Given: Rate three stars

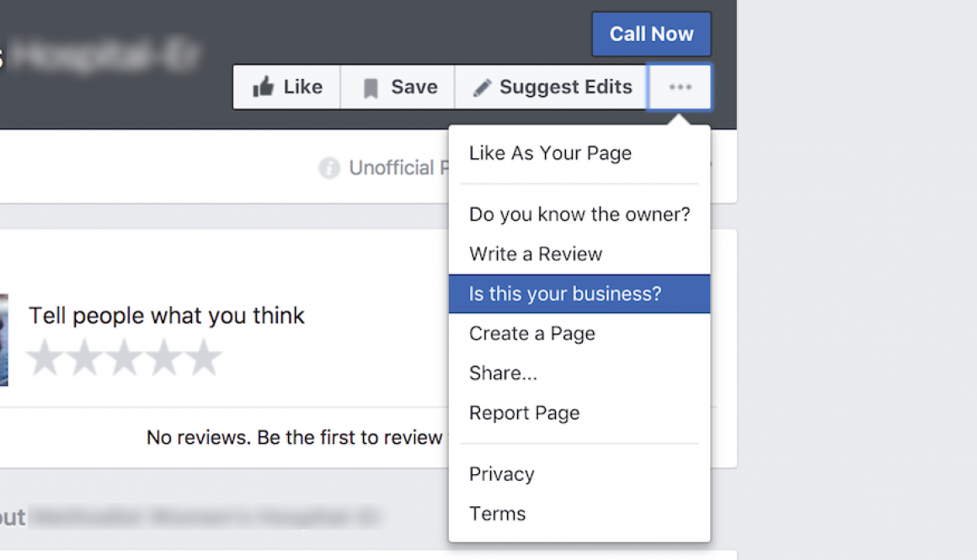Looking at the screenshot, I should 125,358.
